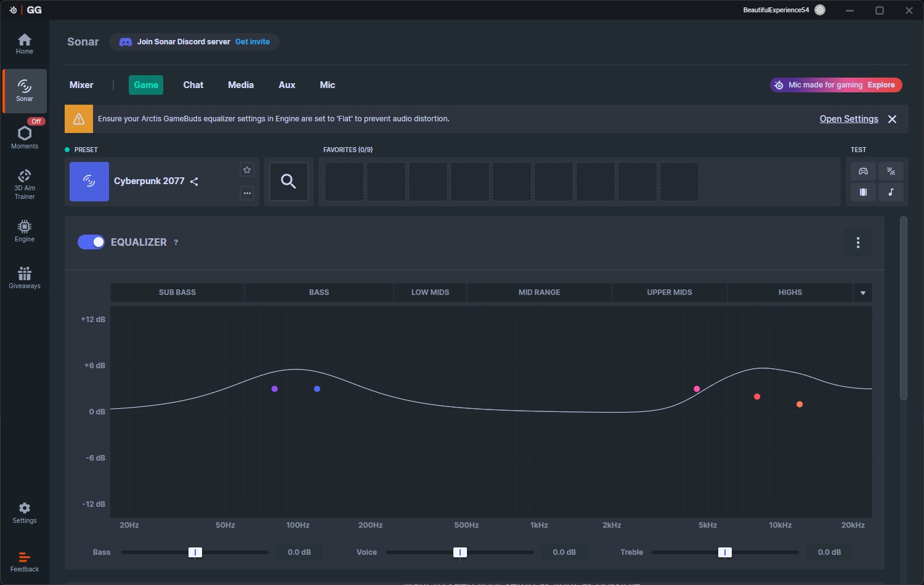This screenshot has height=585, width=924.
Task: Expand the frequency band dropdown arrow
Action: [x=862, y=293]
